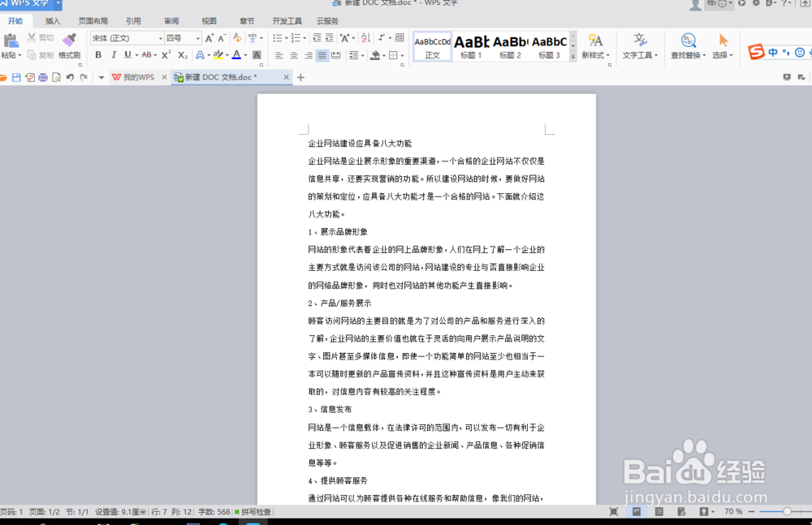Enable justified text alignment
812x525 pixels.
click(322, 55)
